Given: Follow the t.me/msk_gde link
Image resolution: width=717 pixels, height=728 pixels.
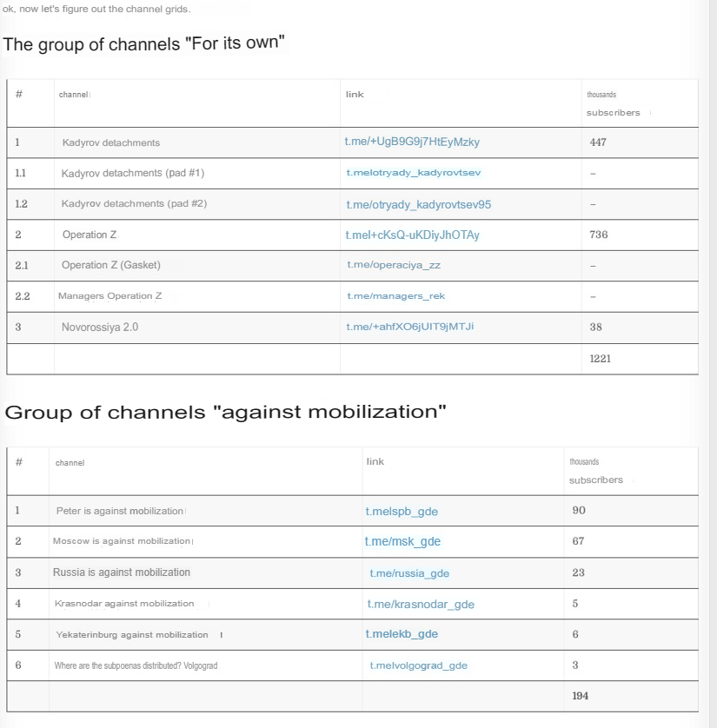Looking at the screenshot, I should point(402,541).
